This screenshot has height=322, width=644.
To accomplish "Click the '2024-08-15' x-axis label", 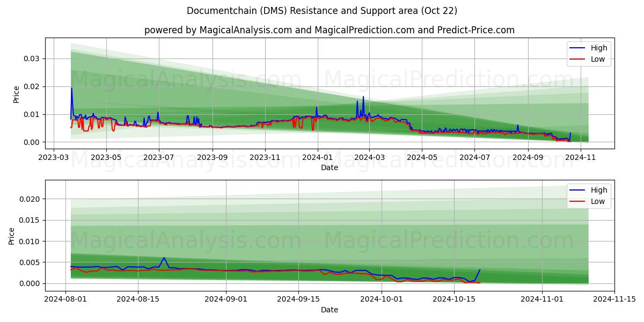I will point(138,299).
